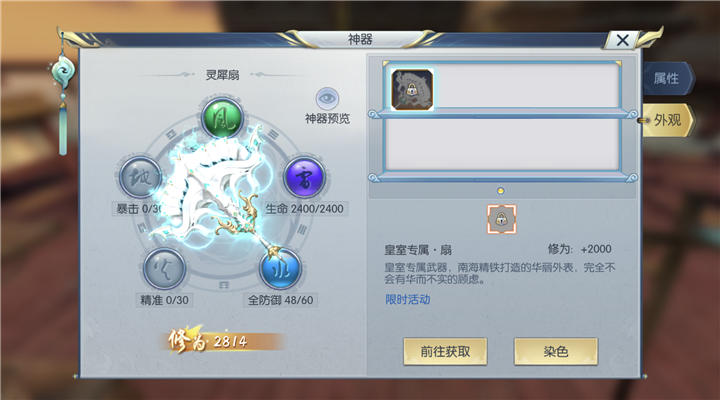Click the 修为 2814 banner

tap(223, 340)
